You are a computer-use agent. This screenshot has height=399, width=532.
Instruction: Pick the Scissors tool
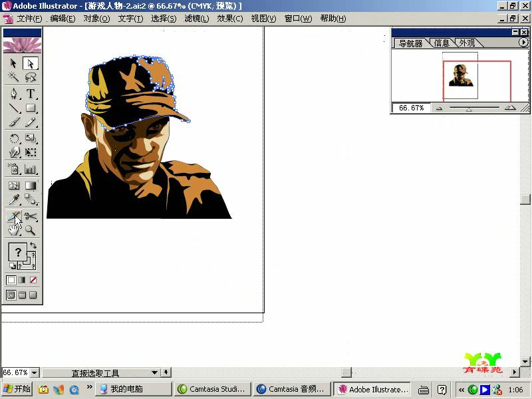tap(31, 217)
